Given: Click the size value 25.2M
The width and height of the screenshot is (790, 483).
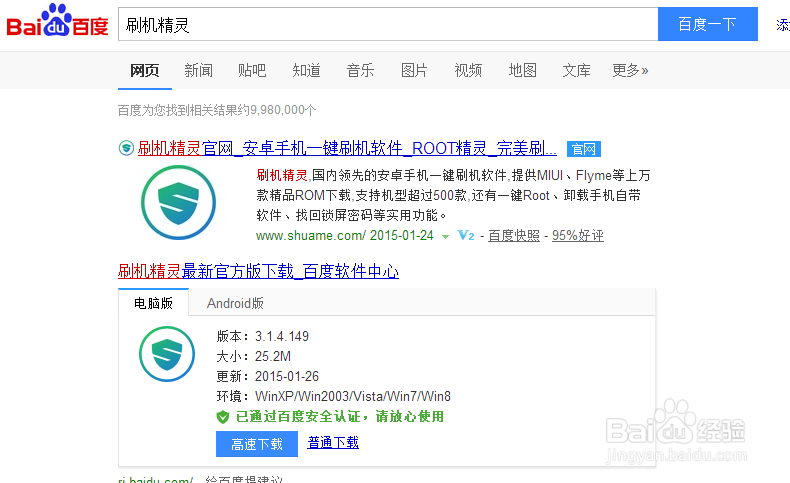Looking at the screenshot, I should click(x=273, y=357).
